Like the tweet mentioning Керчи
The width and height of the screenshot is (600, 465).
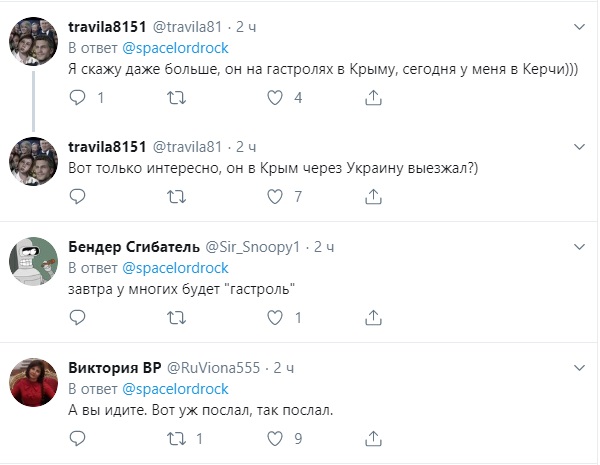pos(275,98)
